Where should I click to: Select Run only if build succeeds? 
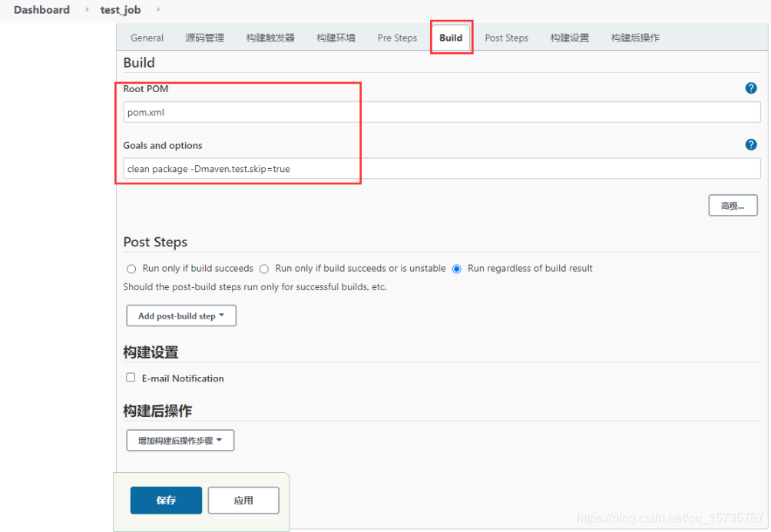pos(131,269)
